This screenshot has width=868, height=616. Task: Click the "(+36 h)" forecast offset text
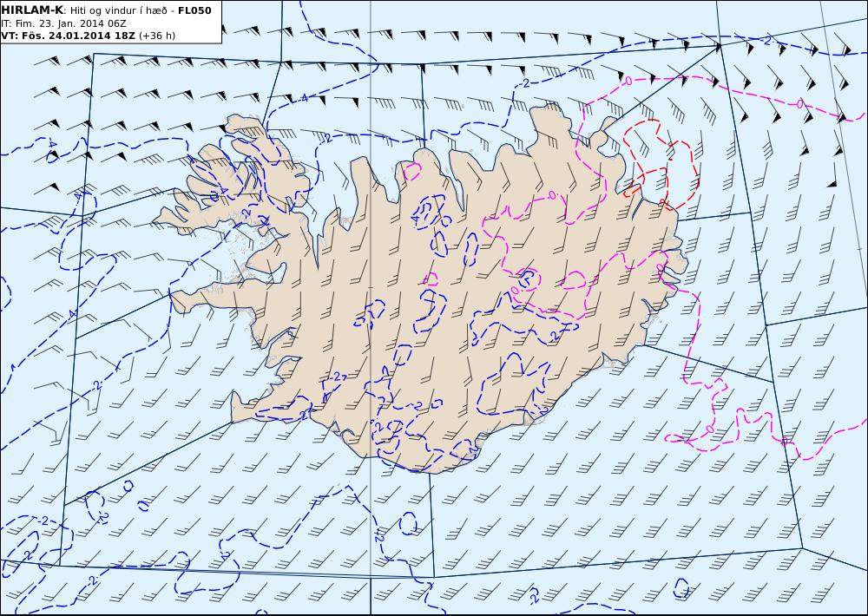[x=156, y=36]
